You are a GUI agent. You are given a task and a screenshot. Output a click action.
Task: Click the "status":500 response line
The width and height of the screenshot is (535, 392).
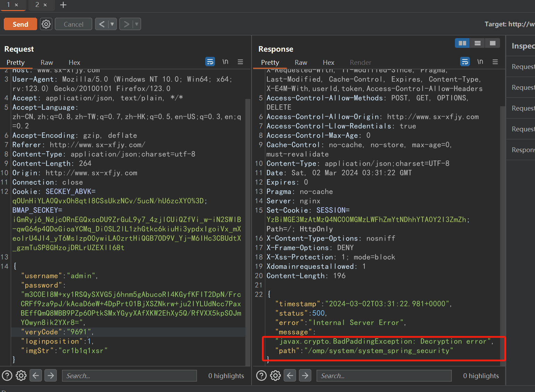301,313
